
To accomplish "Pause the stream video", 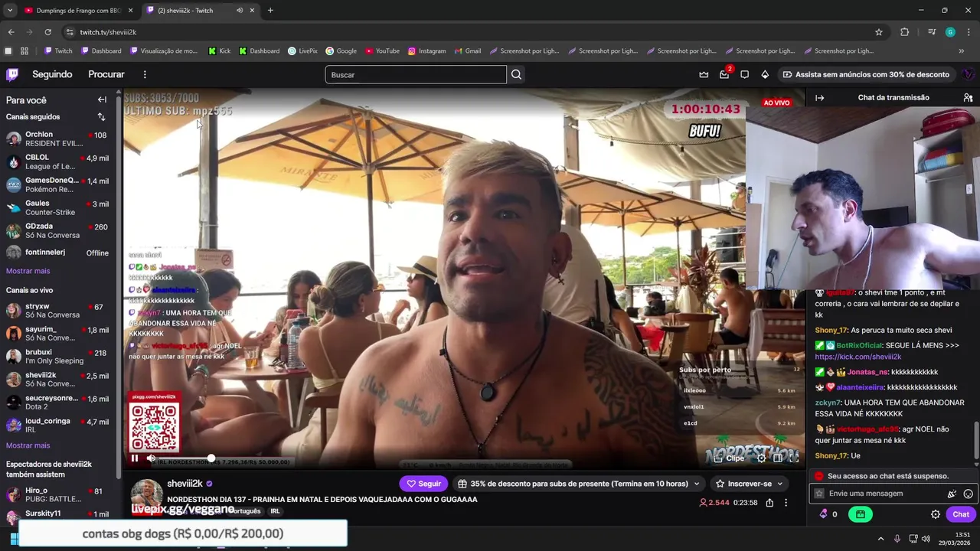I will coord(135,458).
